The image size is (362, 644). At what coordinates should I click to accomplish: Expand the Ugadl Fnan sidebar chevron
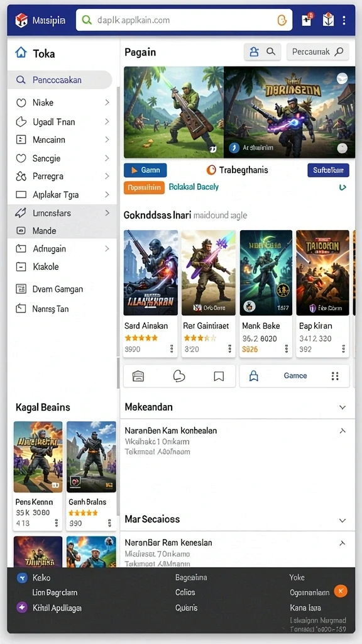click(x=107, y=121)
